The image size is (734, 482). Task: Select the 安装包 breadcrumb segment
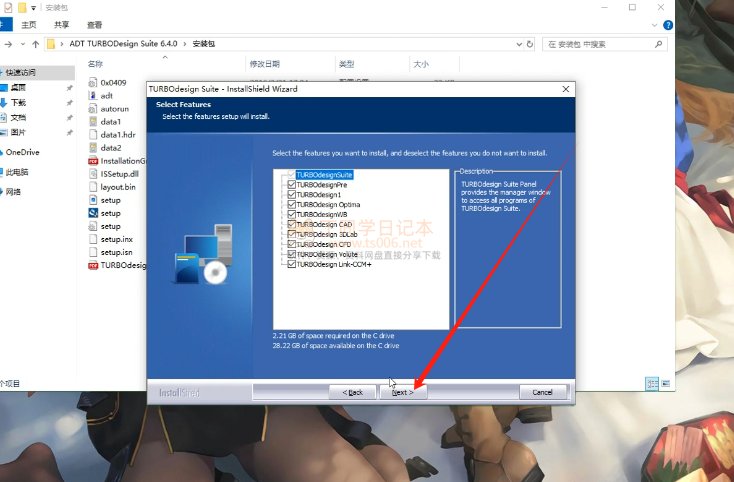point(204,44)
